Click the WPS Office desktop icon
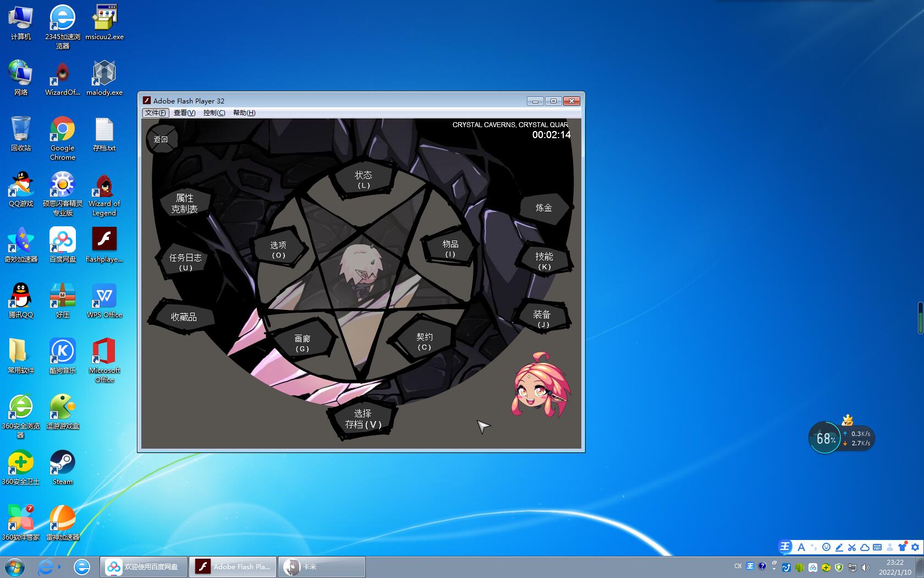Viewport: 924px width, 578px height. pyautogui.click(x=104, y=301)
